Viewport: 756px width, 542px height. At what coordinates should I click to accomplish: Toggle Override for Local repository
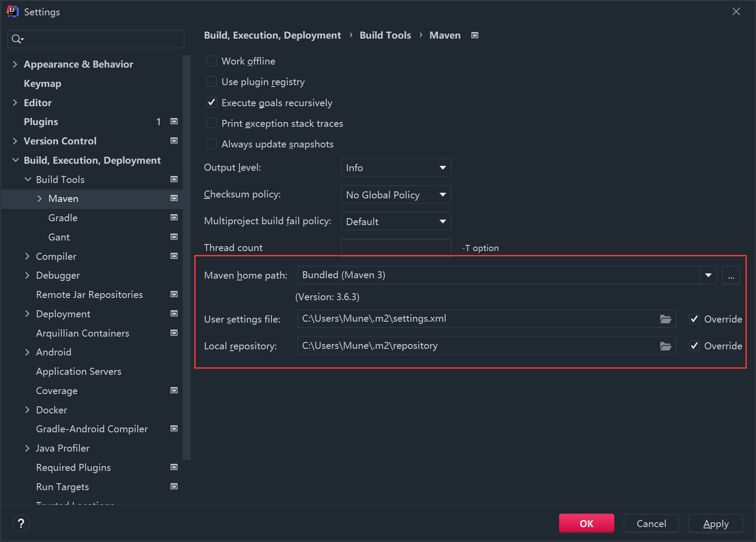tap(695, 346)
